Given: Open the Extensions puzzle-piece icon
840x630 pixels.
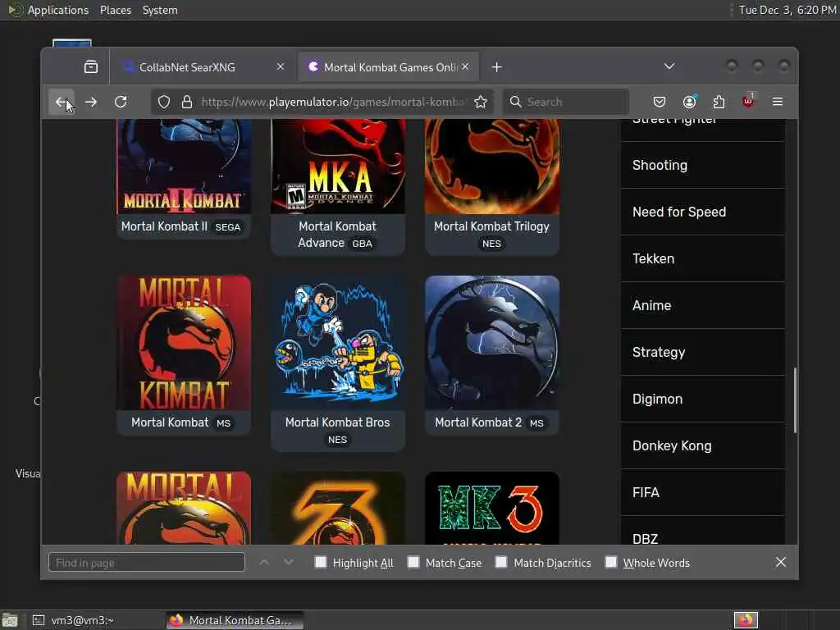Looking at the screenshot, I should pyautogui.click(x=719, y=102).
